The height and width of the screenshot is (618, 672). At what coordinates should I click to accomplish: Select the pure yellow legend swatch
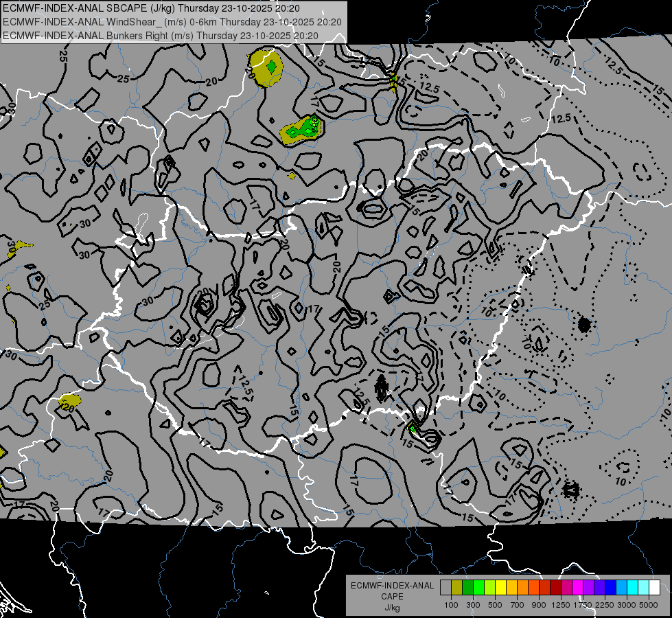pos(500,587)
